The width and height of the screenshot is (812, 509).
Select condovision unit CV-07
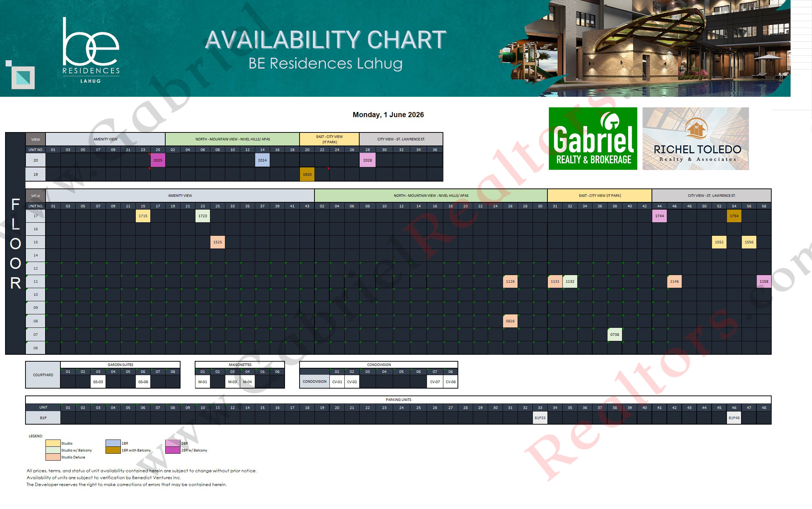[x=435, y=382]
